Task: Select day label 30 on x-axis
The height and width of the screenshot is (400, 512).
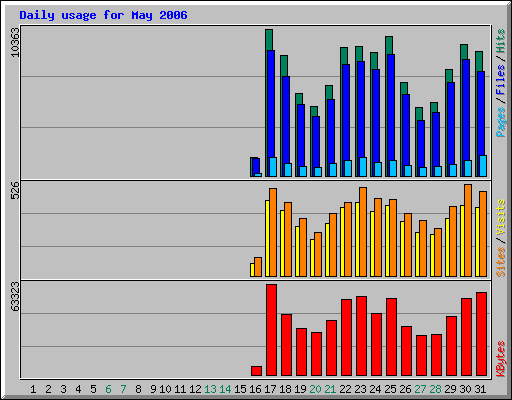Action: [465, 389]
